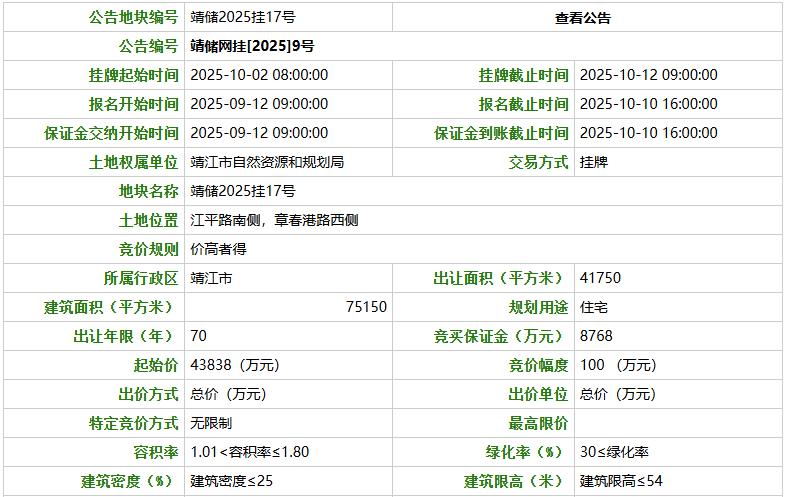This screenshot has height=497, width=785.
Task: Click the 报名开始时间 value
Action: point(259,104)
